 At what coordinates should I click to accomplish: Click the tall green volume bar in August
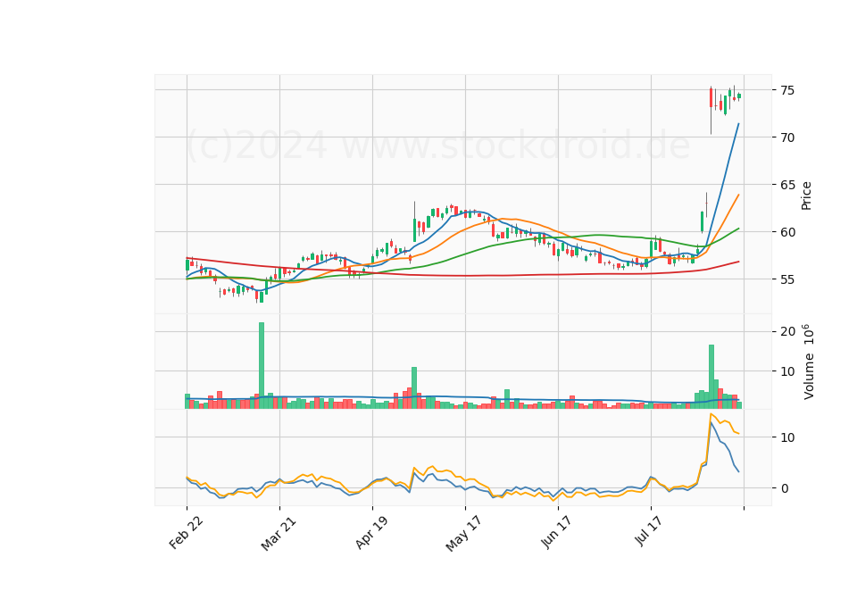pos(711,377)
